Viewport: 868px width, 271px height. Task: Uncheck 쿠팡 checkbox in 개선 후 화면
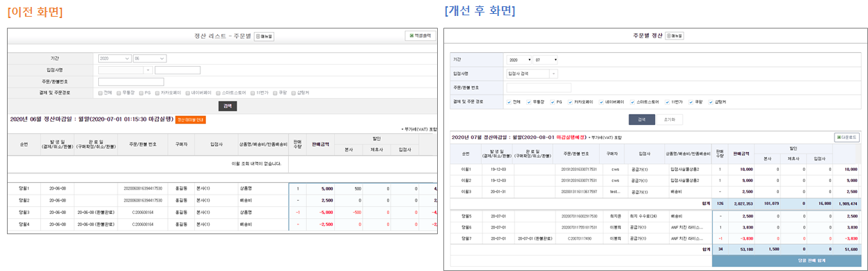pyautogui.click(x=691, y=102)
